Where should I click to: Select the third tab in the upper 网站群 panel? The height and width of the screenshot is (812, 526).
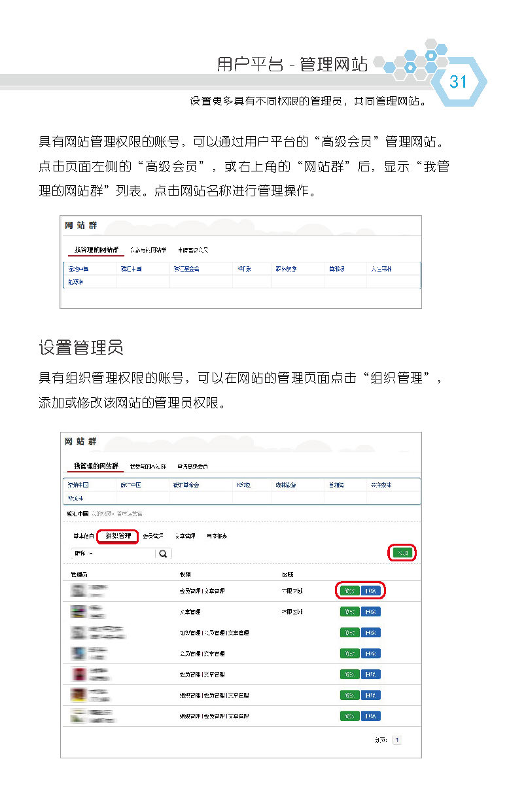pyautogui.click(x=193, y=250)
